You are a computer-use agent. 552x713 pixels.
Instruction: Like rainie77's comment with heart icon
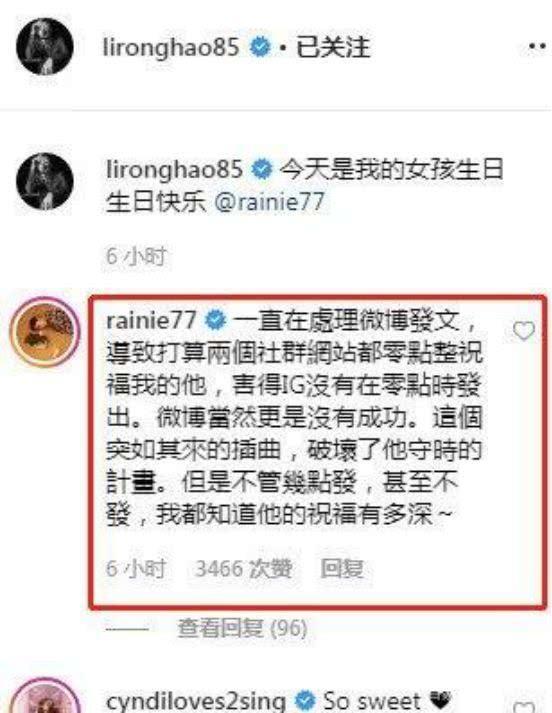[x=523, y=331]
